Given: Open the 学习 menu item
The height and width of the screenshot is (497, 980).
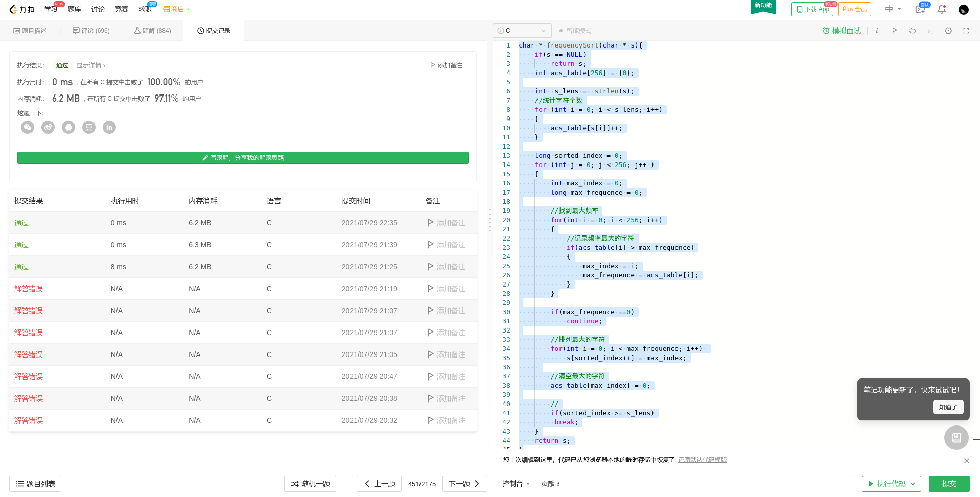Looking at the screenshot, I should (x=51, y=9).
